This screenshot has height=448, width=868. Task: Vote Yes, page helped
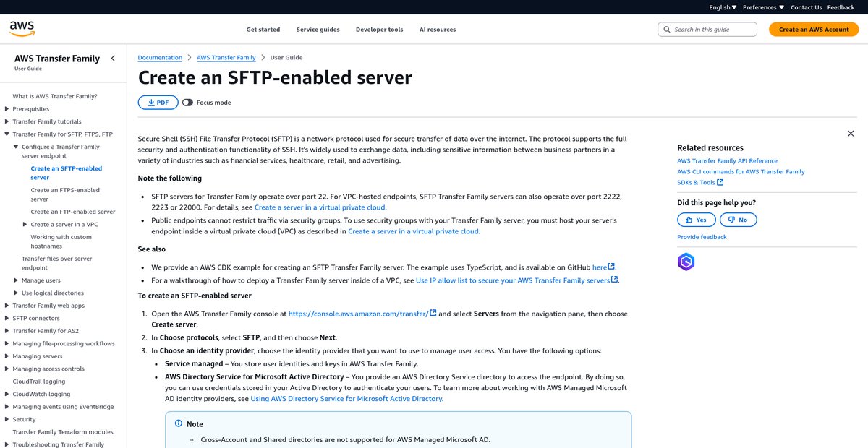tap(697, 220)
